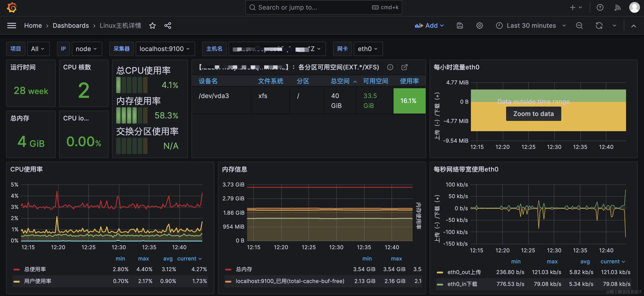The width and height of the screenshot is (644, 296).
Task: Click the search or jump to field
Action: 313,7
